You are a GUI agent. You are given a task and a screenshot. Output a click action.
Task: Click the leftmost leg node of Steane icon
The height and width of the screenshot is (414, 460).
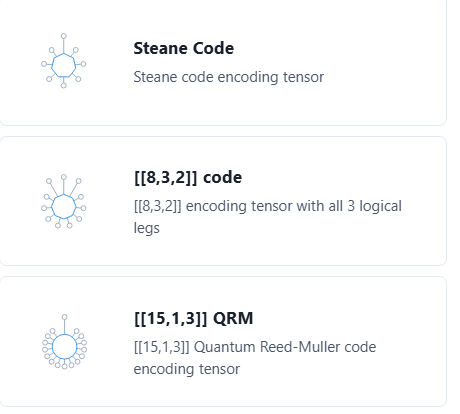[x=44, y=64]
